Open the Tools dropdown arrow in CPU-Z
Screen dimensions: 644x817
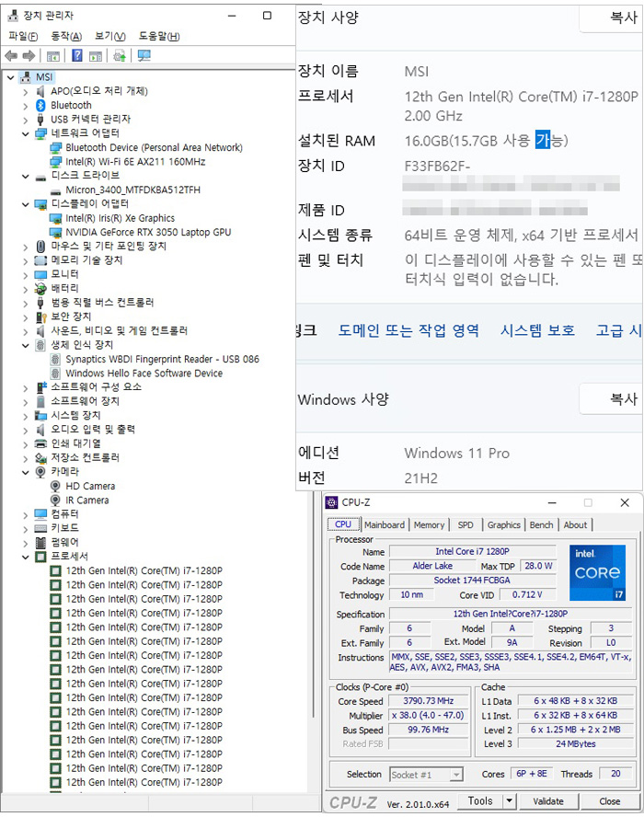coord(509,800)
